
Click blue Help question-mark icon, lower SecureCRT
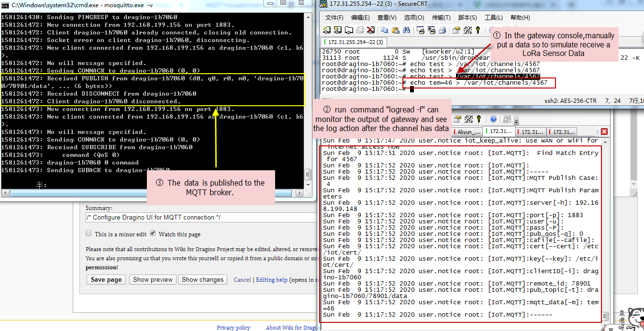(493, 119)
